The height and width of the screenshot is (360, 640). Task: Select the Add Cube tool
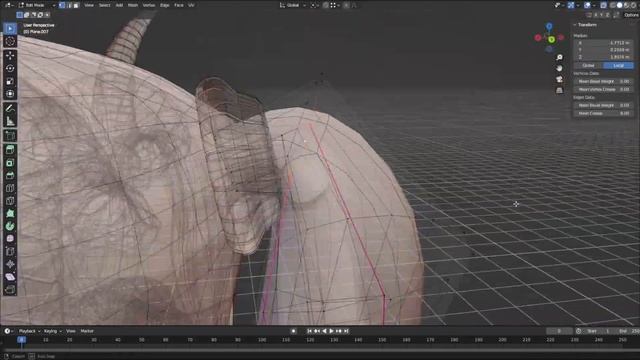point(10,136)
